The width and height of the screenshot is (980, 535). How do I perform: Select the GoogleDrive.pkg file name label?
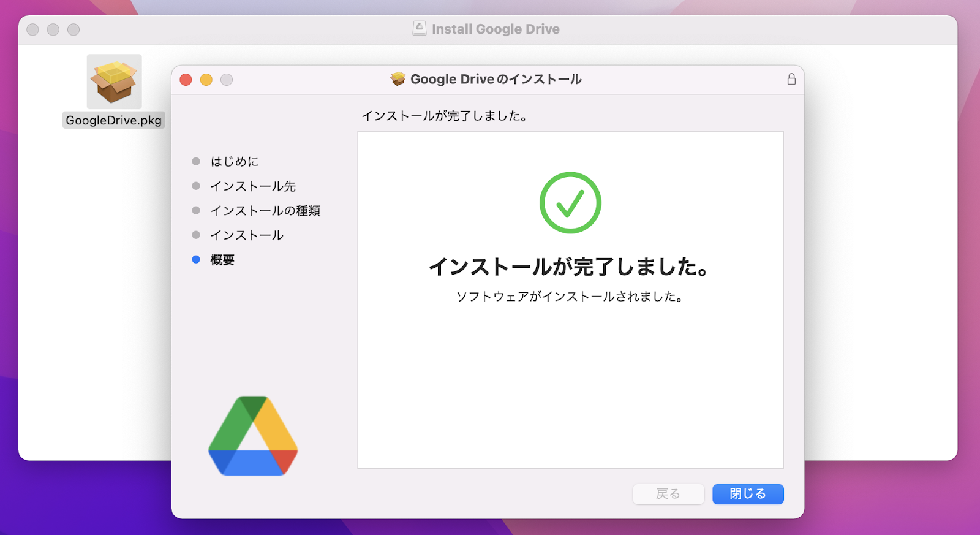click(114, 120)
